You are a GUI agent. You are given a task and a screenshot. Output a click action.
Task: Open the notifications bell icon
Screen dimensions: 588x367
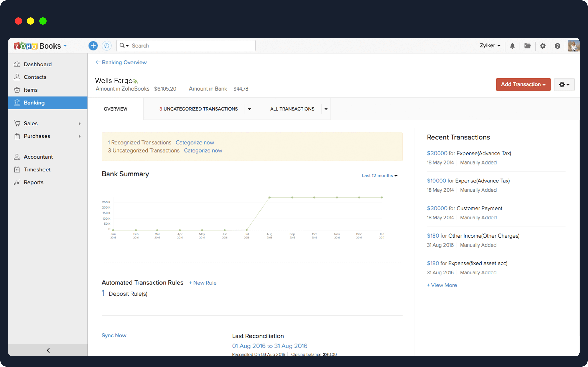click(512, 46)
